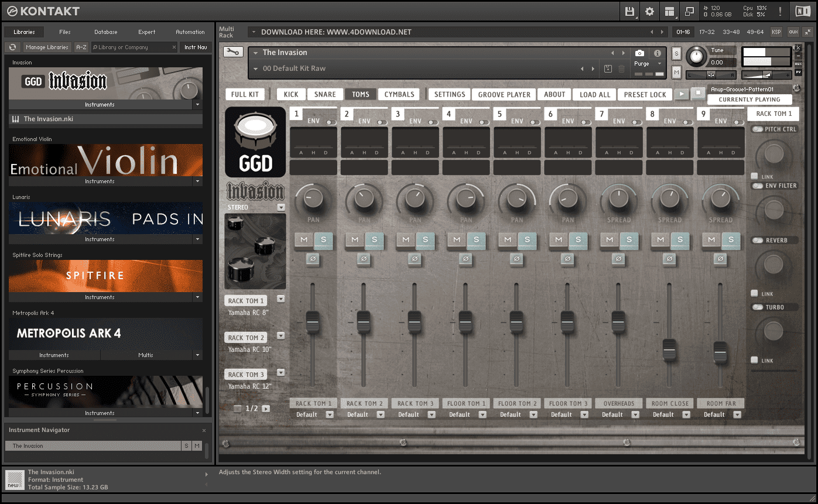
Task: Open the Invasion library Instruments dropdown arrow
Action: (x=197, y=105)
